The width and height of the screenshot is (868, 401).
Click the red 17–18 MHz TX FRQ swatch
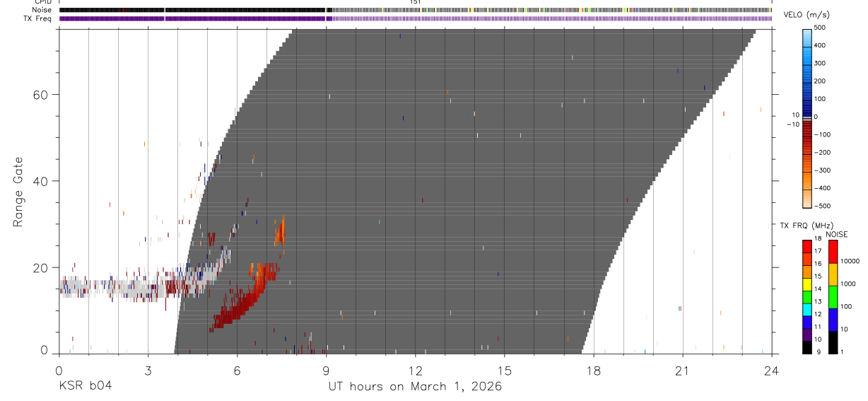coord(807,245)
